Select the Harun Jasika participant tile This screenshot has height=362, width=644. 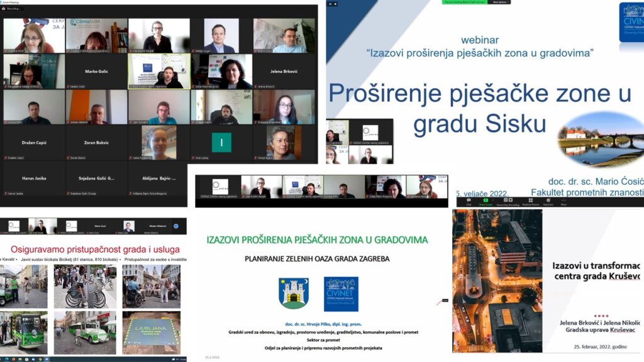point(34,178)
